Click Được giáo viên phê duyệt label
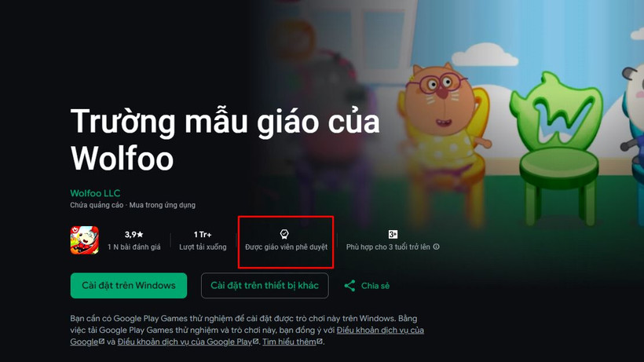Viewport: 644px width, 362px height. click(287, 247)
